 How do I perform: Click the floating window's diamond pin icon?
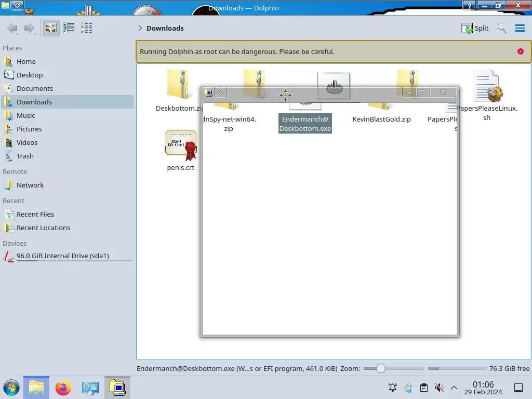tap(220, 92)
